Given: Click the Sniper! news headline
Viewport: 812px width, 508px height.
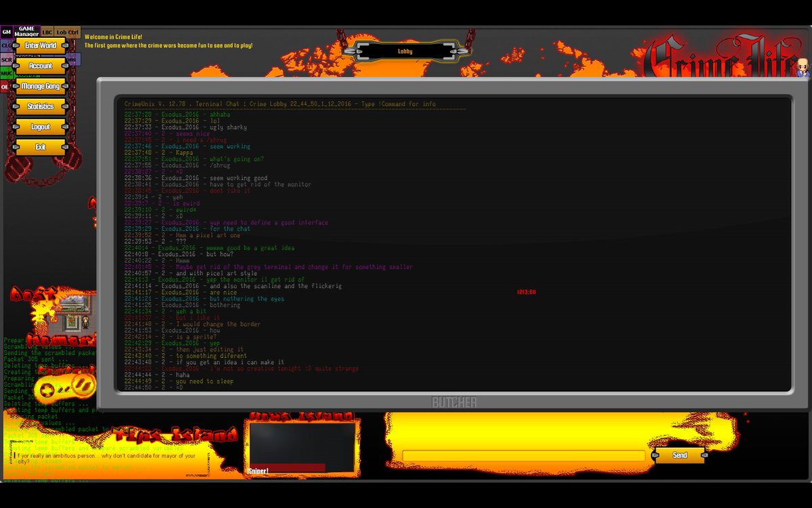Looking at the screenshot, I should [x=258, y=471].
